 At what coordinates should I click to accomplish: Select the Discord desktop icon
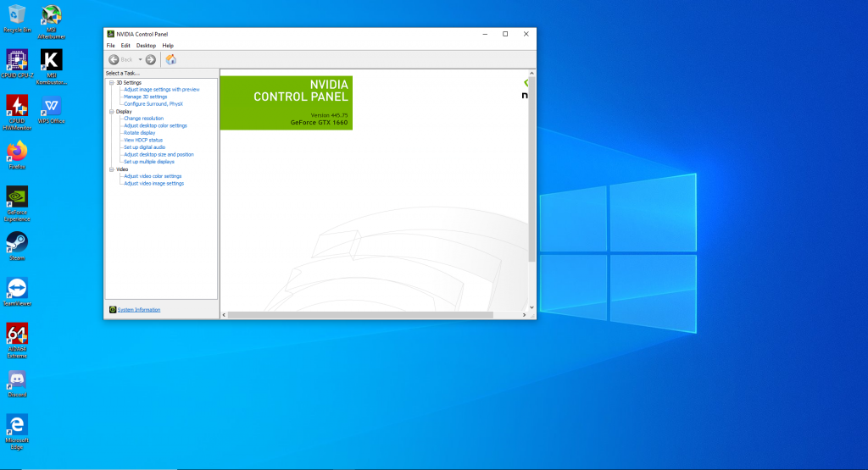[x=17, y=384]
